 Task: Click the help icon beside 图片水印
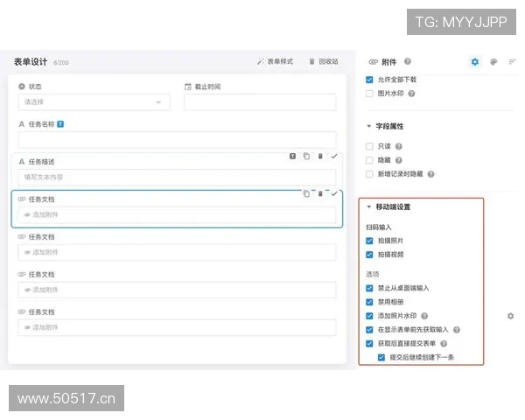pos(412,94)
